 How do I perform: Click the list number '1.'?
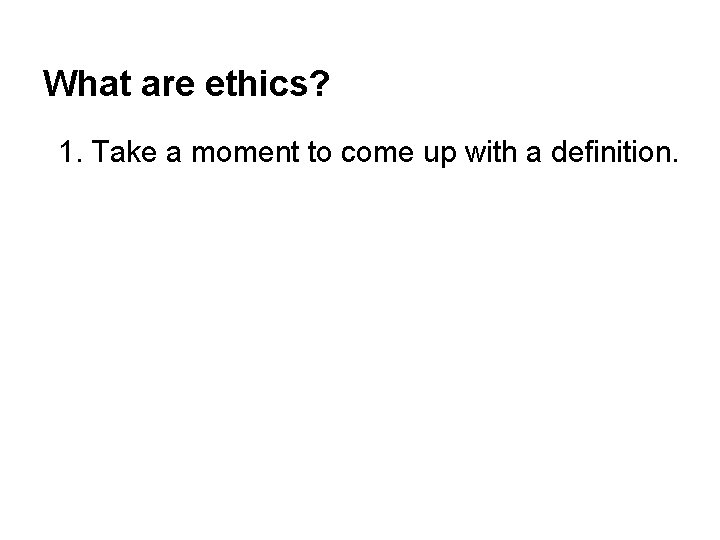tap(72, 152)
